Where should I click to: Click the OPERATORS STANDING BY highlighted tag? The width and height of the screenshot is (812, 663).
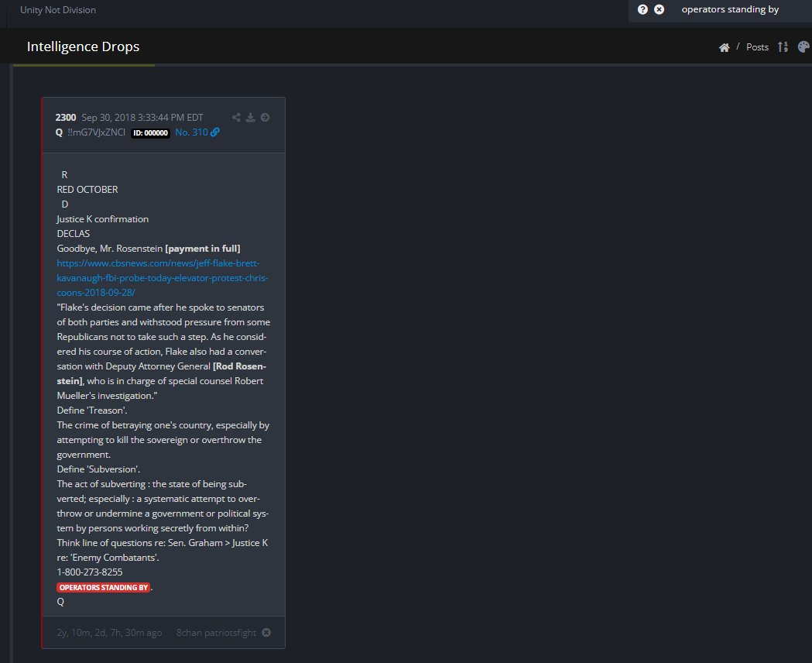coord(104,587)
